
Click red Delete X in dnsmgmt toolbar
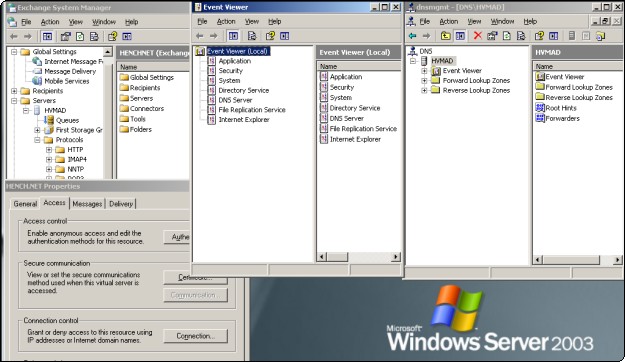[x=478, y=36]
